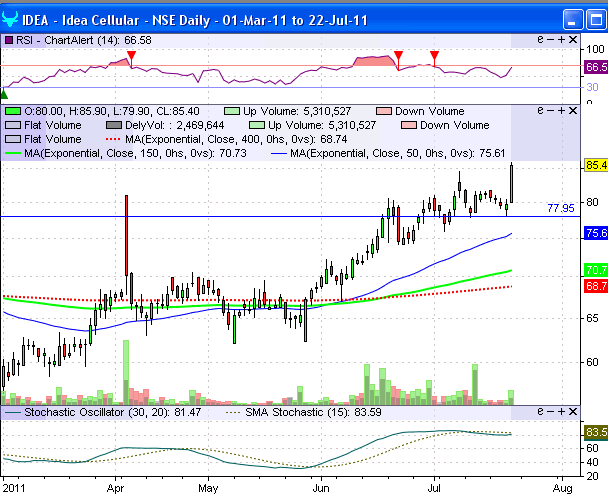Click the Stochastic Oscillator legend line swatch
This screenshot has width=608, height=495.
click(13, 412)
